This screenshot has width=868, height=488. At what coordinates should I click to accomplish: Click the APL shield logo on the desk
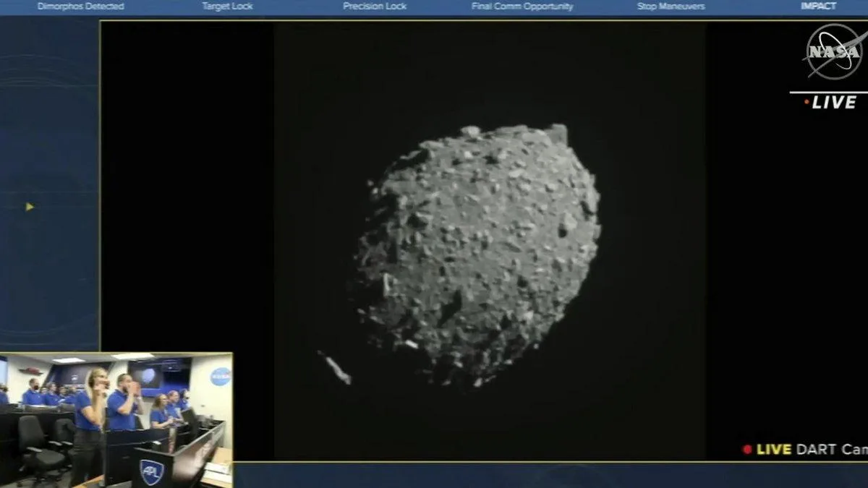[152, 471]
